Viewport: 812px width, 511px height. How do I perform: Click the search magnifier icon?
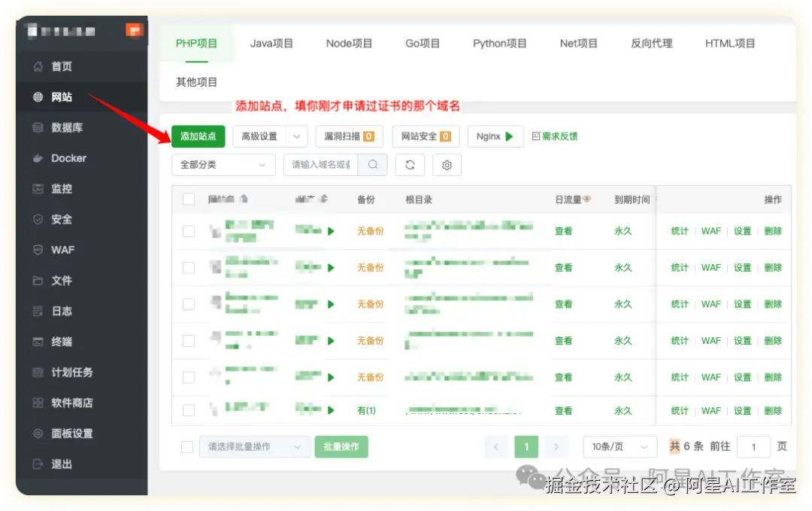click(373, 165)
